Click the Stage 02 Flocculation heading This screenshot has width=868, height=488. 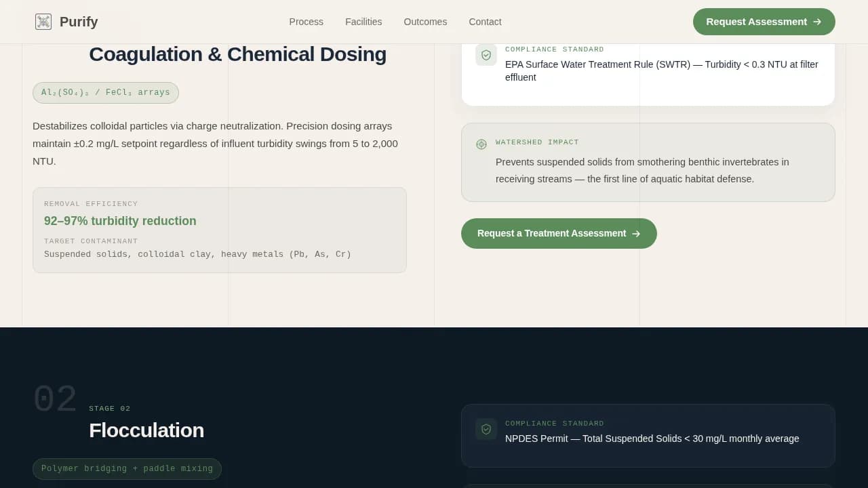coord(146,430)
